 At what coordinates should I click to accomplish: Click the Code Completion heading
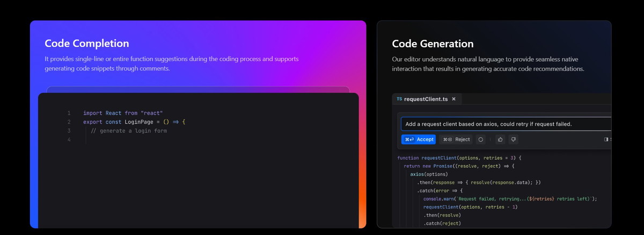87,44
